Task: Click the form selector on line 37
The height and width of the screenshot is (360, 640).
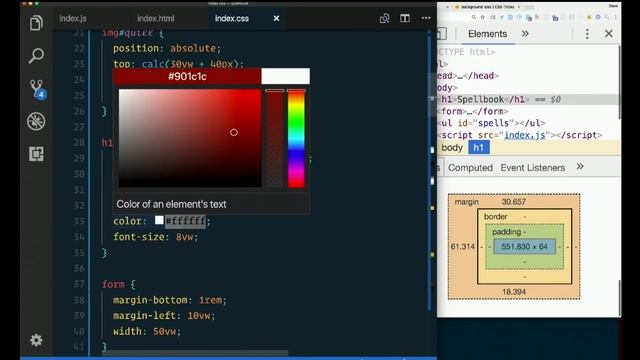Action: point(113,284)
